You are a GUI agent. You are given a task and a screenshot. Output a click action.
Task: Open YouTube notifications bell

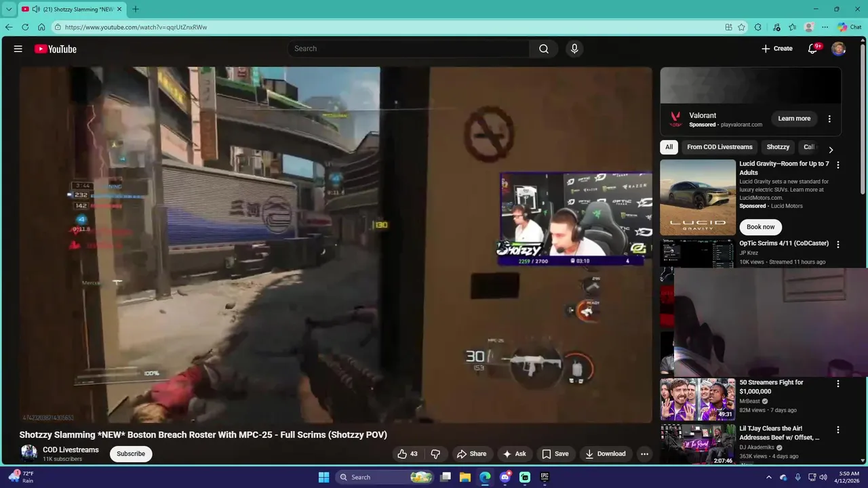[x=813, y=49]
